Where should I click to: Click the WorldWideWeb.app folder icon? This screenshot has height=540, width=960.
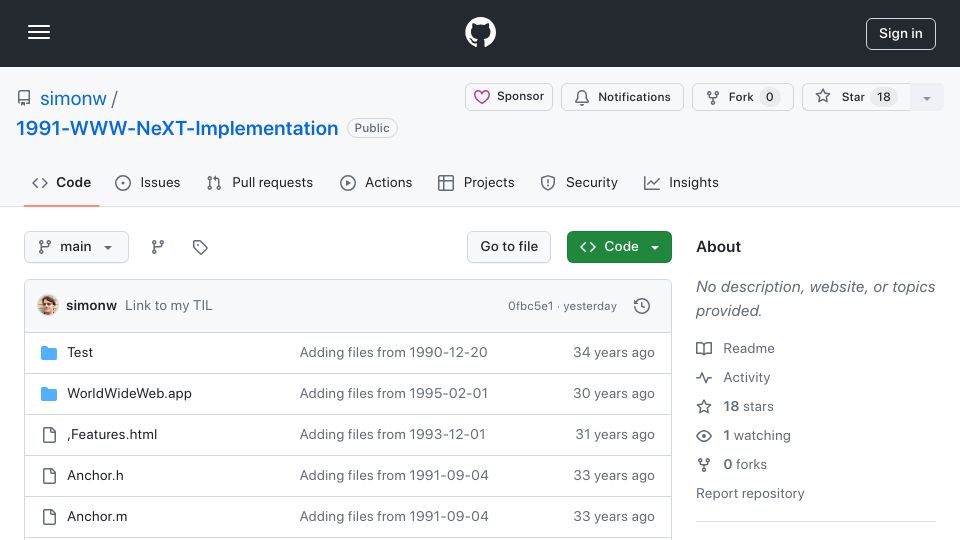click(x=49, y=394)
